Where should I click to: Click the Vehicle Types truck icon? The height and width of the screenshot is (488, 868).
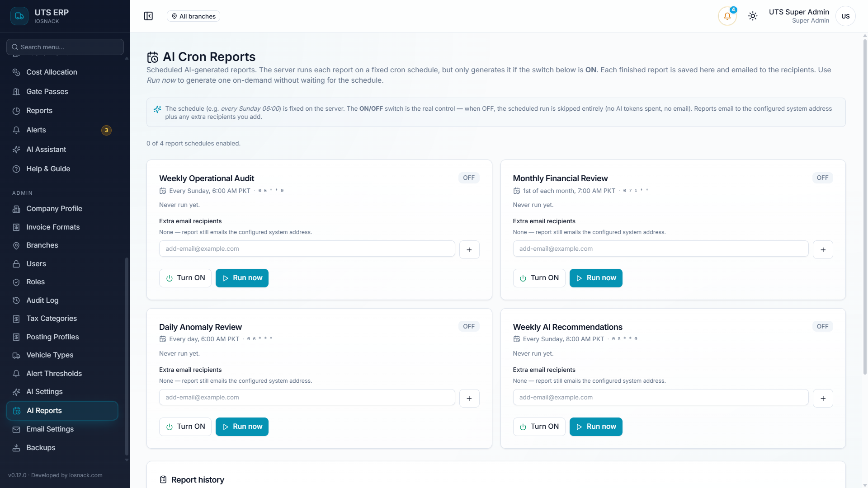(x=16, y=355)
